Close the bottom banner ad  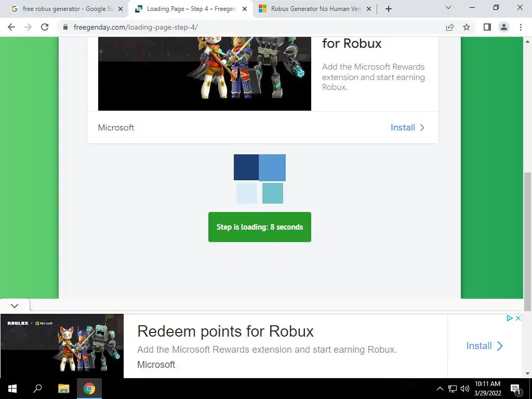(518, 318)
